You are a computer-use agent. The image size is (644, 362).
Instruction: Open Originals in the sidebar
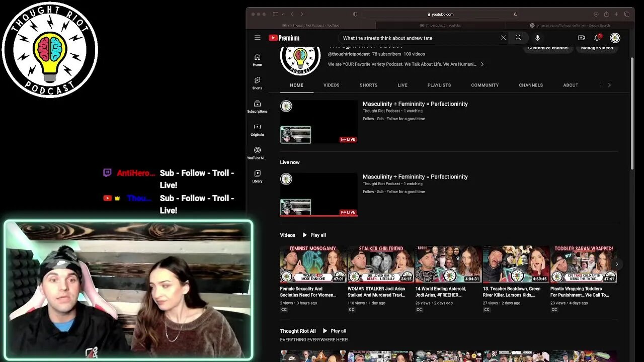pyautogui.click(x=257, y=130)
